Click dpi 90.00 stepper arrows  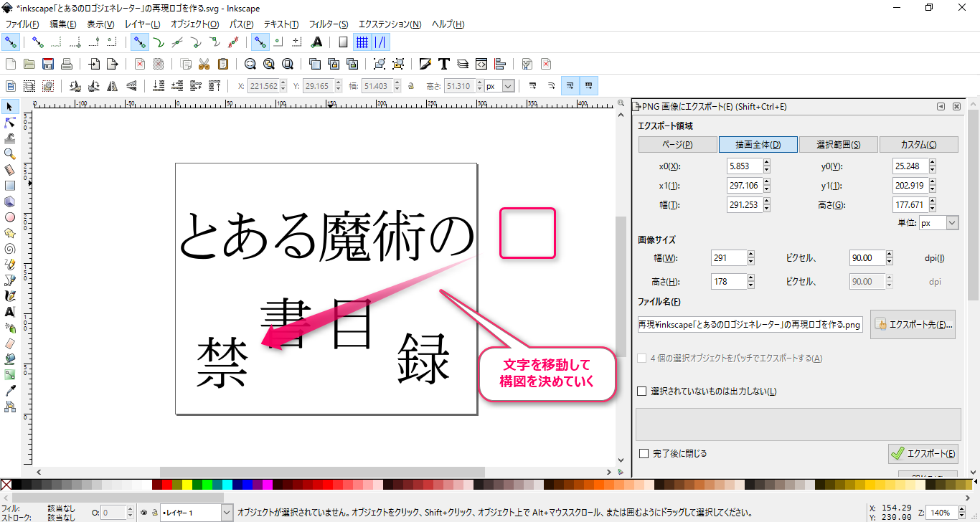point(890,258)
